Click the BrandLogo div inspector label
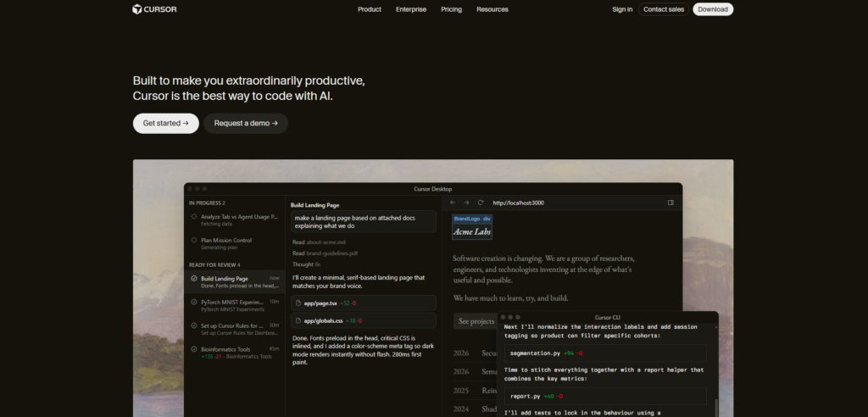This screenshot has height=417, width=868. coord(472,219)
